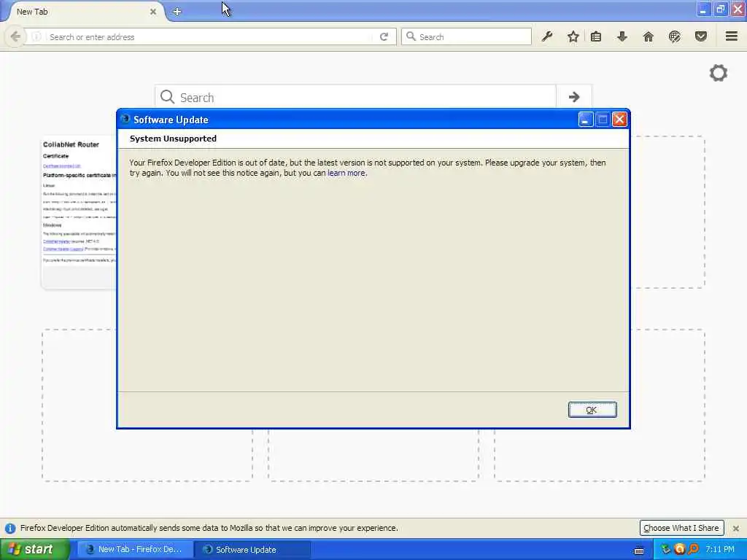Switch to Software Update taskbar item
Image resolution: width=747 pixels, height=560 pixels.
252,550
